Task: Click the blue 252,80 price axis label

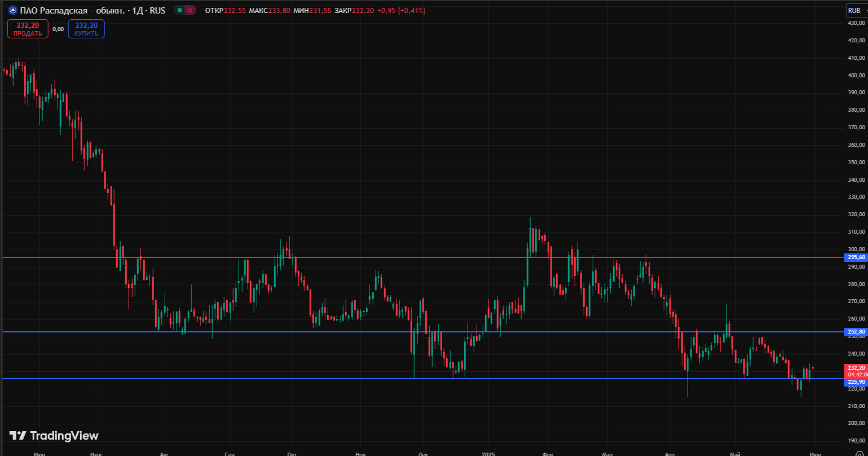Action: (x=856, y=332)
